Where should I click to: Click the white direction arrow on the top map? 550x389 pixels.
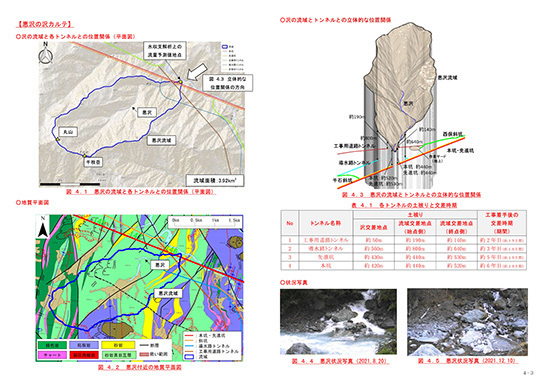(196, 72)
